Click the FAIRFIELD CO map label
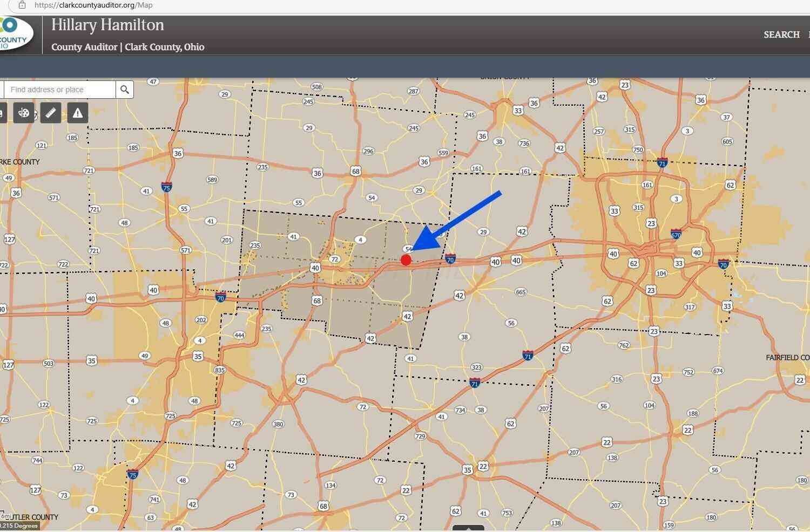 point(788,358)
